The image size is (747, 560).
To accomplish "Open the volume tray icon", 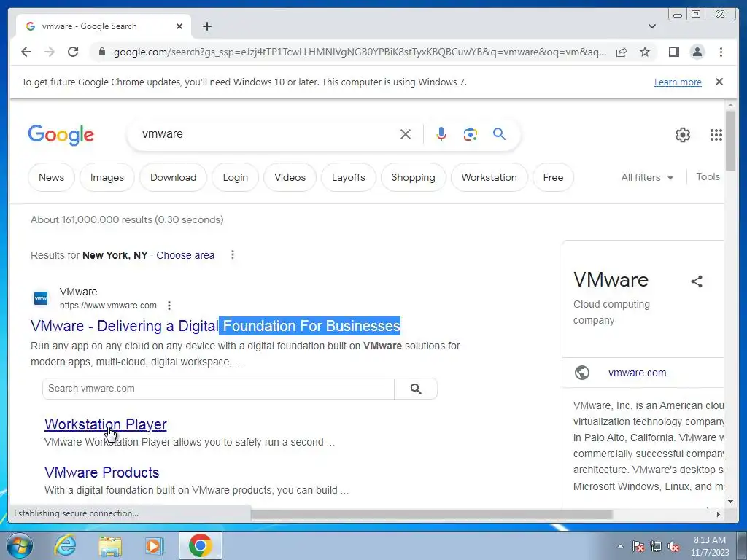I will 673,547.
